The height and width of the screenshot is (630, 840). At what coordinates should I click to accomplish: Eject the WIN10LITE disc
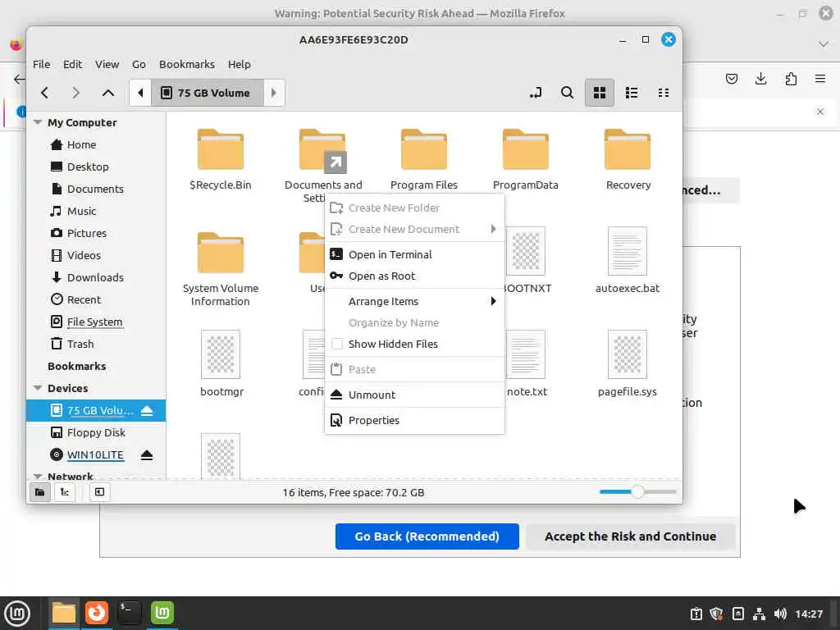(x=147, y=454)
